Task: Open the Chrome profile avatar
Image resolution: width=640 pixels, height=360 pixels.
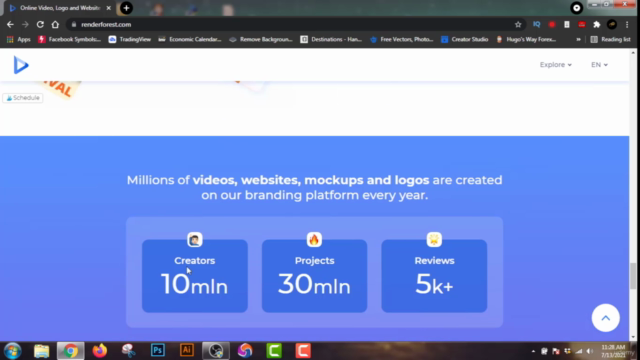Action: coord(612,24)
